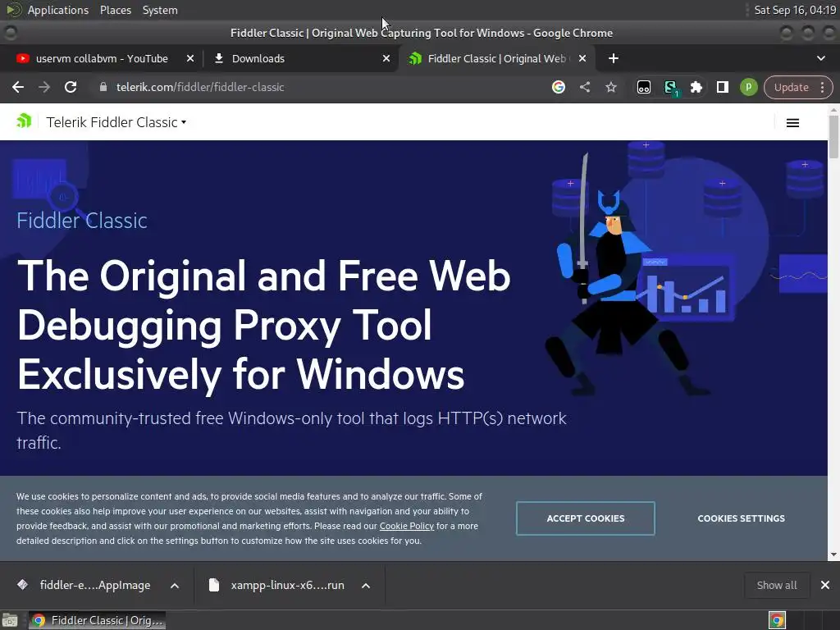
Task: Expand Telerik Fiddler Classic product dropdown
Action: [116, 122]
